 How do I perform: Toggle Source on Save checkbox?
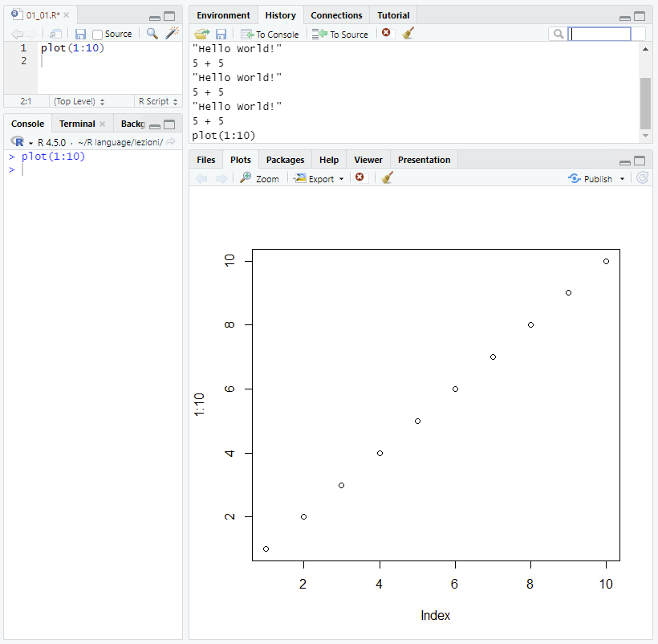(x=97, y=35)
